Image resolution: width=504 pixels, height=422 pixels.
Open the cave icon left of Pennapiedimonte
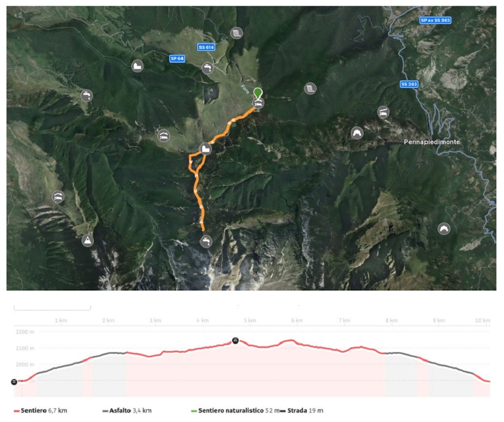point(357,133)
